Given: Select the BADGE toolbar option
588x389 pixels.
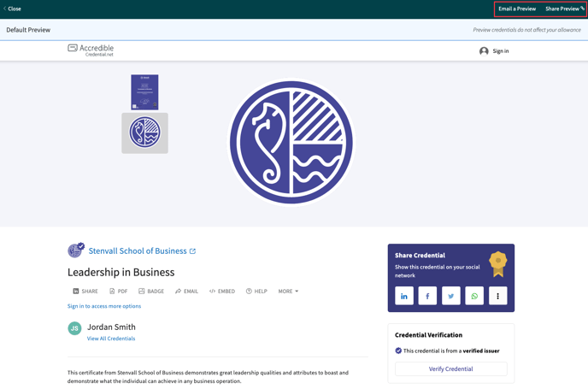Looking at the screenshot, I should tap(151, 292).
